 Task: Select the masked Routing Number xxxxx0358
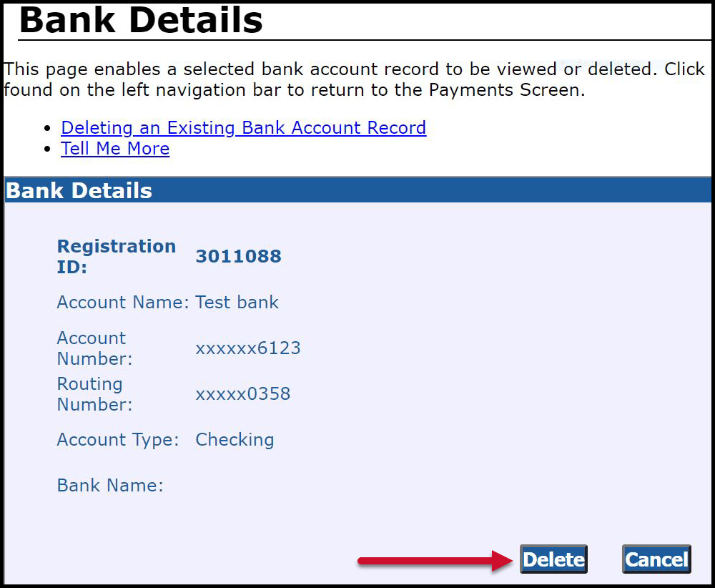click(243, 393)
